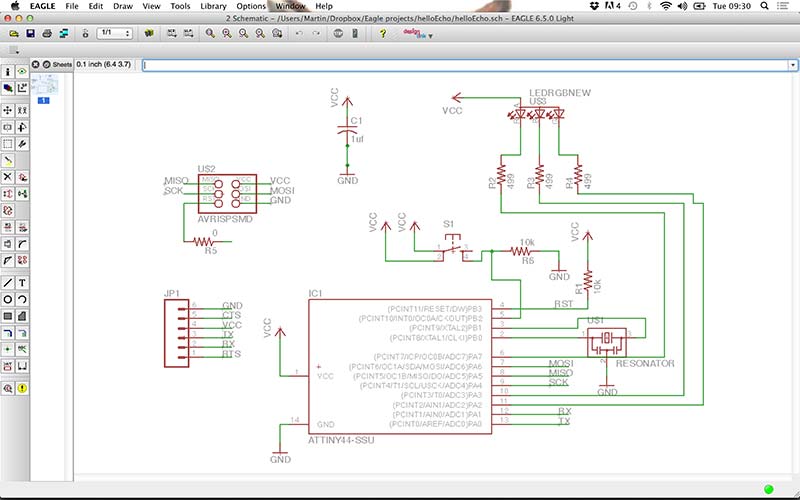
Task: Select the Polygon tool
Action: (22, 316)
